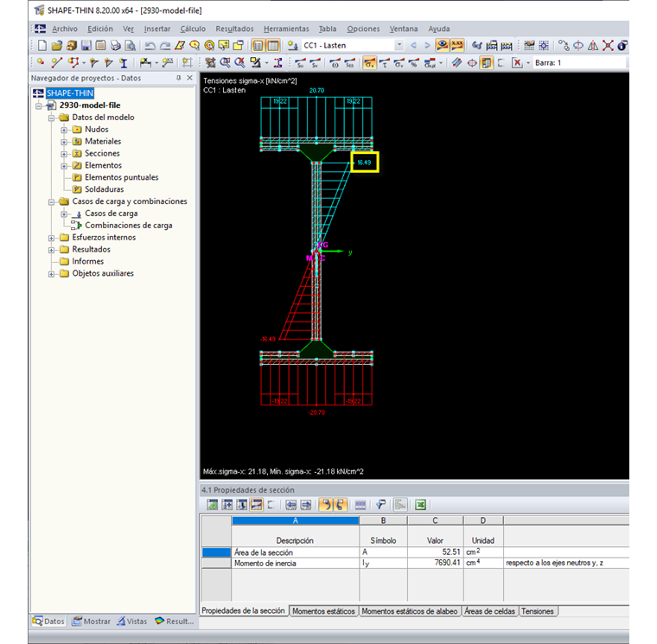Toggle result values x.xx display
657x644 pixels.
[x=456, y=45]
